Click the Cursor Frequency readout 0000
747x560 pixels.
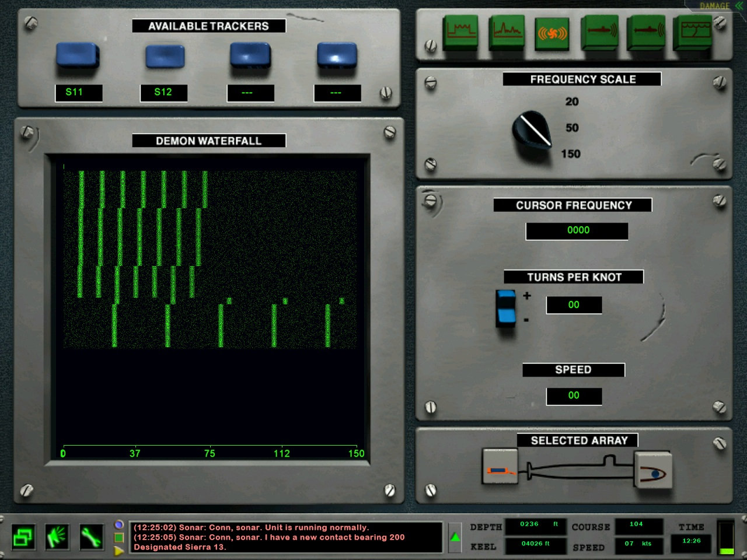(577, 230)
